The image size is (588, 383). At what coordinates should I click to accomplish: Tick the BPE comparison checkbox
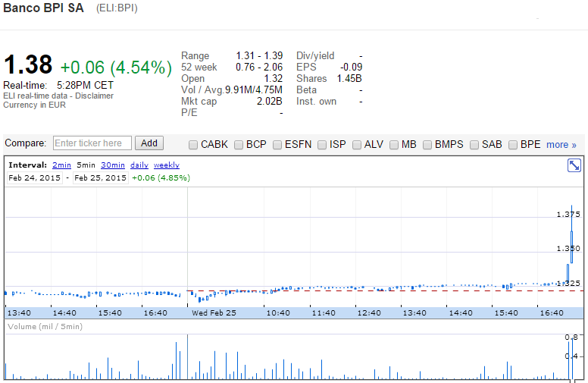click(513, 145)
